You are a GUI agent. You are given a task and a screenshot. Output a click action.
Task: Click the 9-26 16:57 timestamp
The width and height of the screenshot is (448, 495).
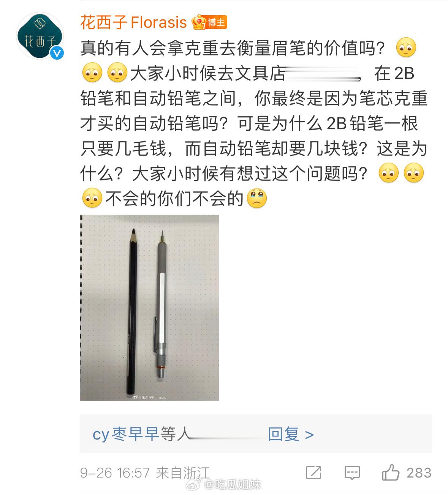point(115,473)
